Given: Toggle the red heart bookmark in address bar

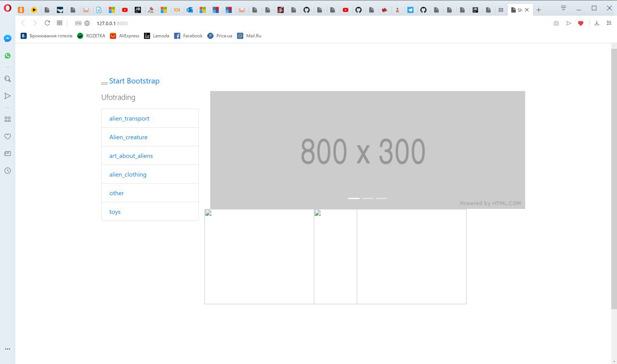Looking at the screenshot, I should tap(581, 23).
